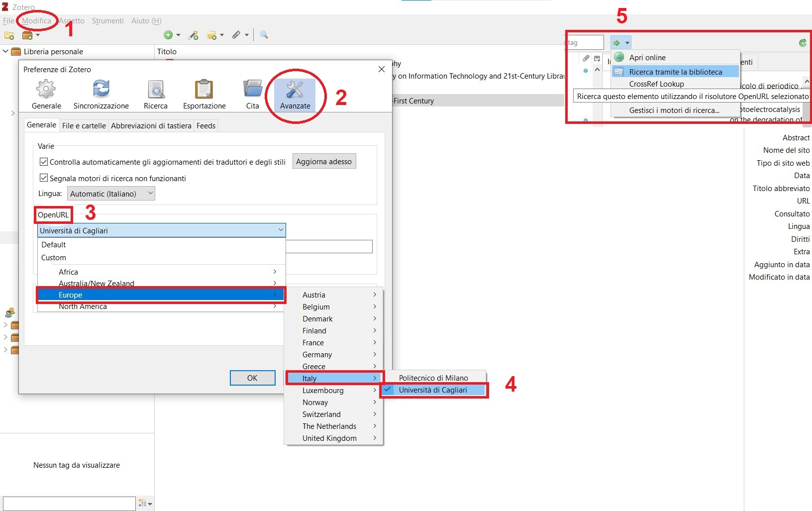812x511 pixels.
Task: Open the Lingua dropdown
Action: pyautogui.click(x=111, y=194)
